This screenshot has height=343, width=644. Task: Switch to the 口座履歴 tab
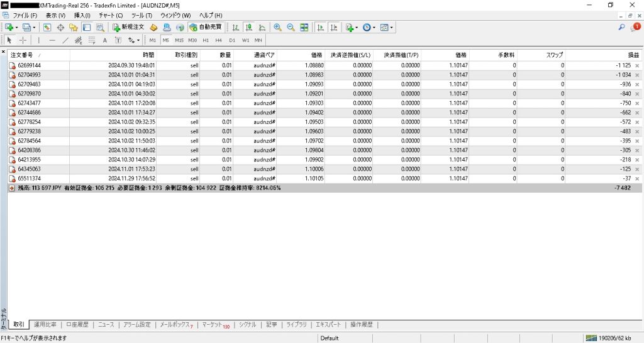(x=79, y=325)
